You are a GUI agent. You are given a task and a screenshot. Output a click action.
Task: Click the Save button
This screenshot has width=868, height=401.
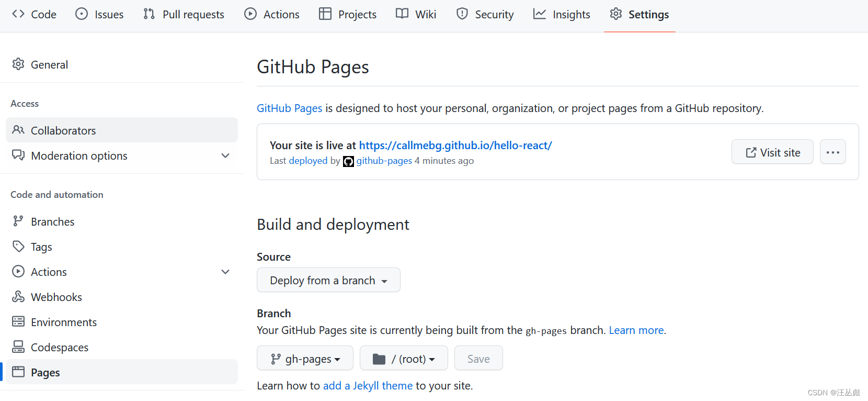click(x=478, y=358)
